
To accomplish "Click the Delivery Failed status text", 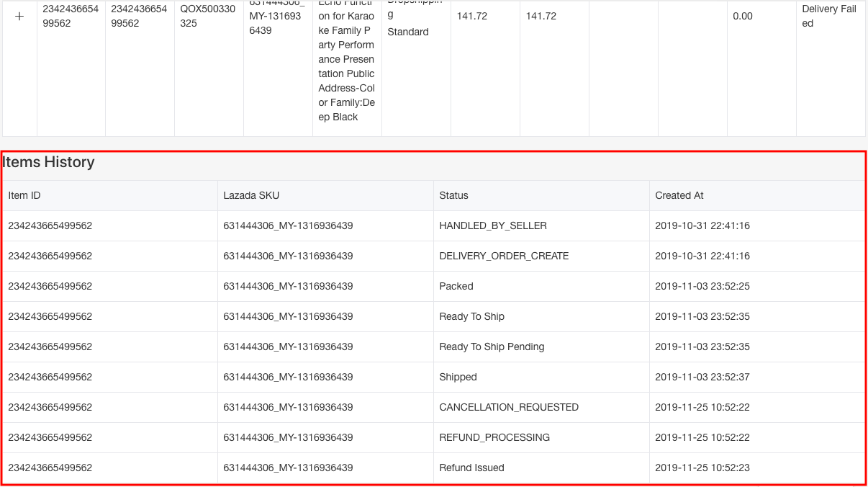I will coord(829,16).
